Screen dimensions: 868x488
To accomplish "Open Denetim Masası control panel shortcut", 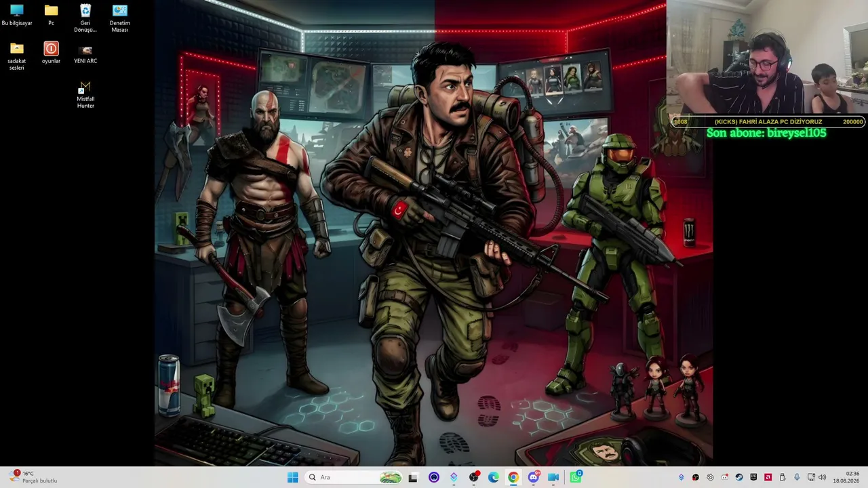I will pyautogui.click(x=120, y=18).
